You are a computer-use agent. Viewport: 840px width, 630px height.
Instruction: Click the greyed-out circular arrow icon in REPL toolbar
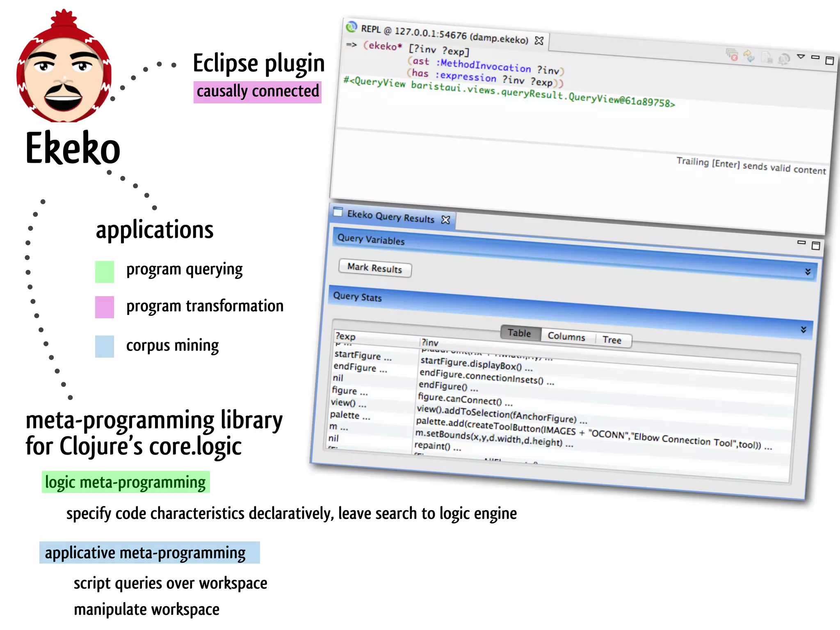pos(784,59)
